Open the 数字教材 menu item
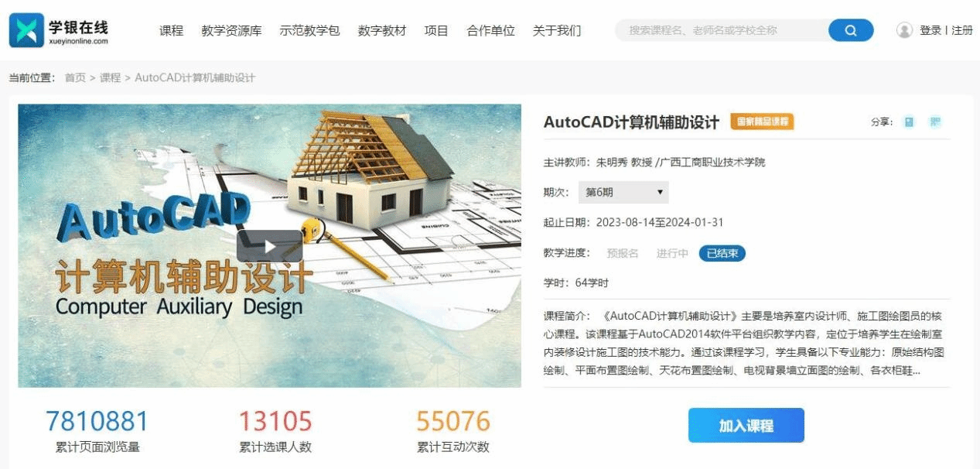Screen dimensions: 980x469 (382, 30)
